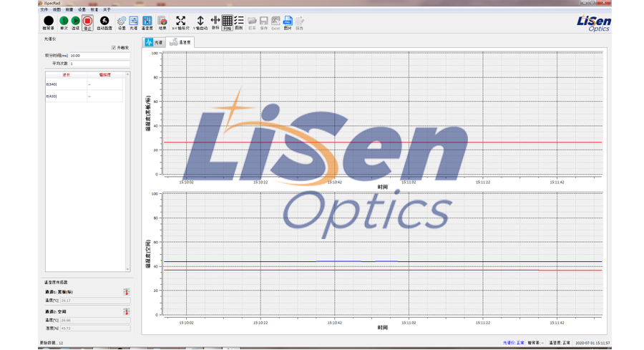This screenshot has width=644, height=350.
Task: Click the open-folder toolbar icon
Action: click(x=252, y=23)
